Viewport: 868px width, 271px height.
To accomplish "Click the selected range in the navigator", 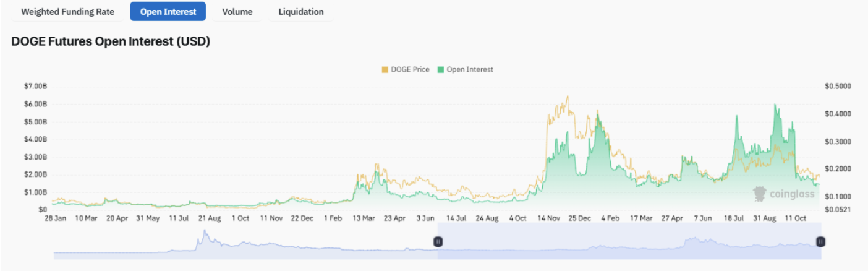I will point(629,241).
